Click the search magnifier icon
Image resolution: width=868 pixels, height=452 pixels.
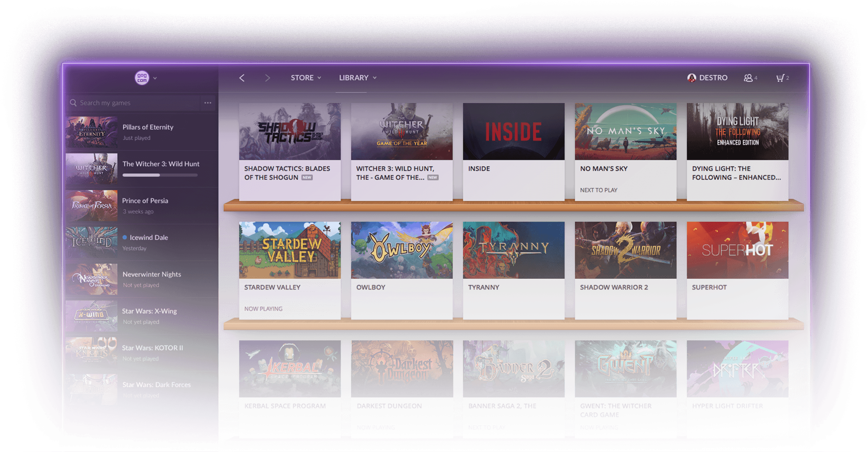[x=73, y=103]
